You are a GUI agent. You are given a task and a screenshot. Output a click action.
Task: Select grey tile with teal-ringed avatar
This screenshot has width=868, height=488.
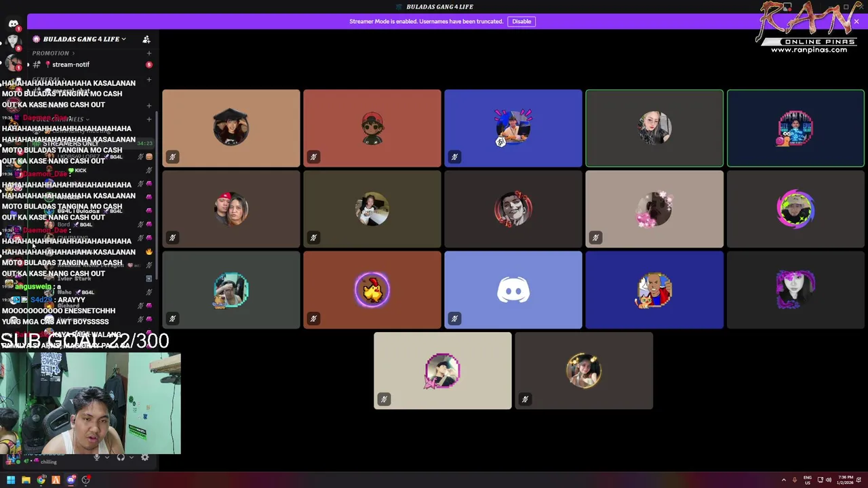[231, 289]
